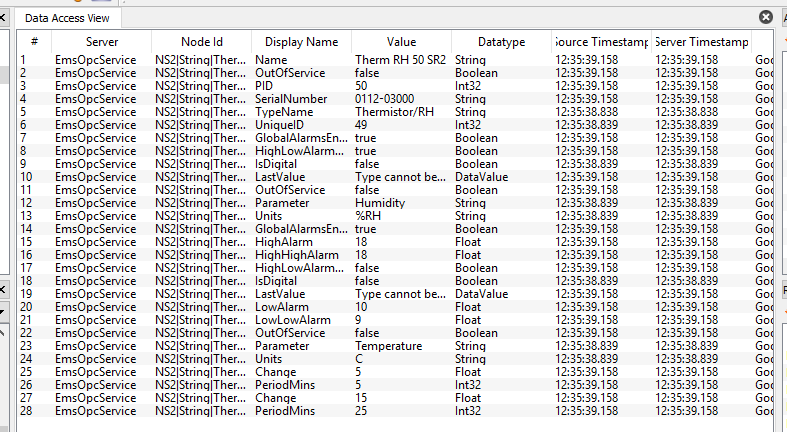Sort by the Server column header

(x=101, y=42)
